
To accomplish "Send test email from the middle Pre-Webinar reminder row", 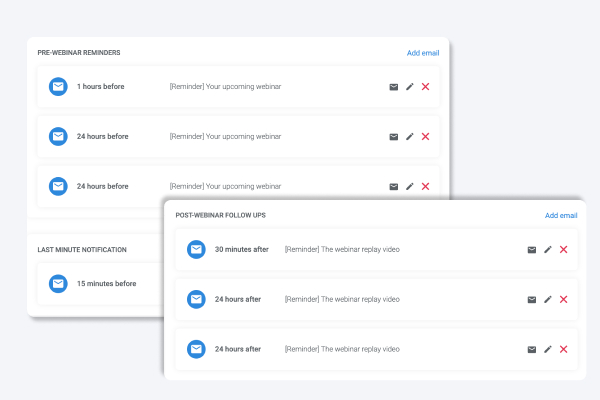I will click(x=394, y=137).
